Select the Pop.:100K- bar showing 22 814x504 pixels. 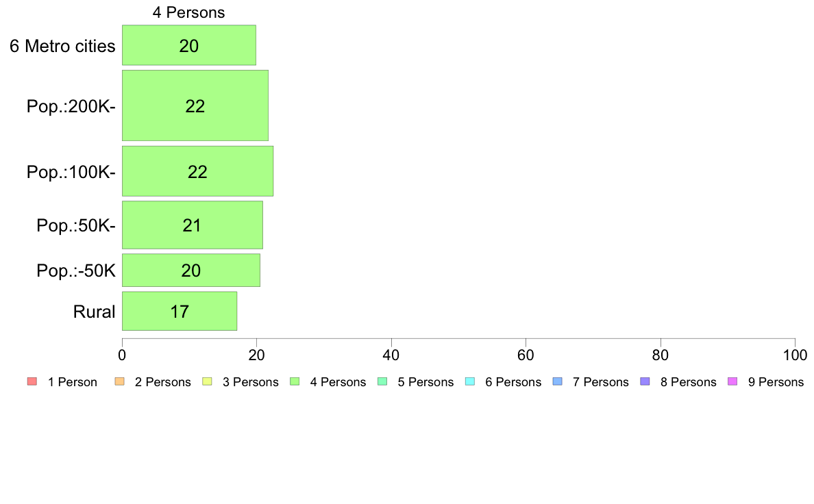pos(198,171)
